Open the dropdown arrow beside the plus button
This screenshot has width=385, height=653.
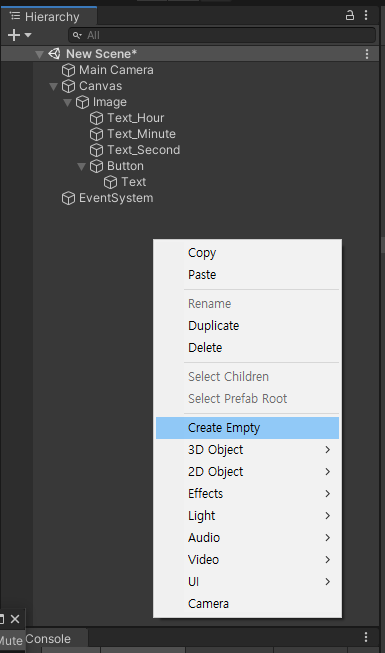click(x=28, y=35)
